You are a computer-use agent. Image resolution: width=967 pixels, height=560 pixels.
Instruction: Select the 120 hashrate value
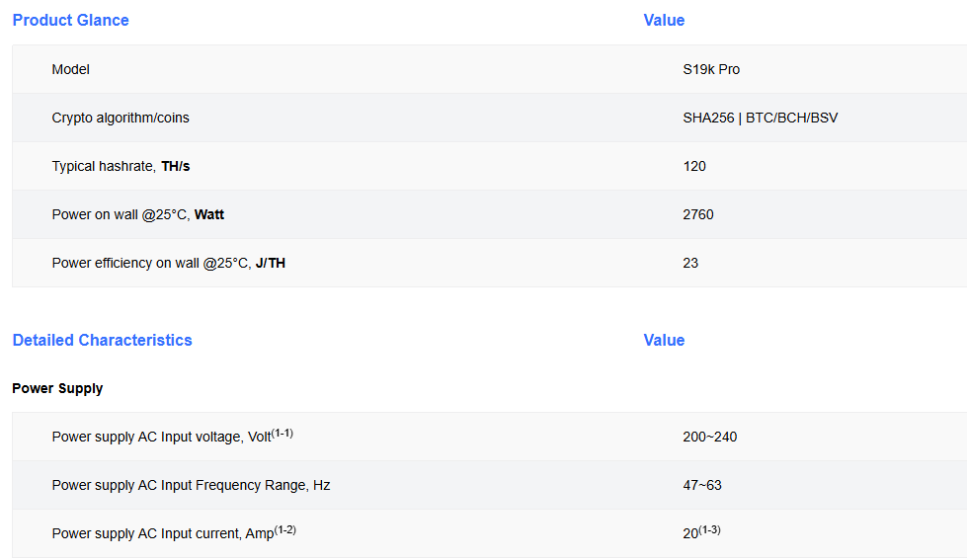pyautogui.click(x=694, y=166)
